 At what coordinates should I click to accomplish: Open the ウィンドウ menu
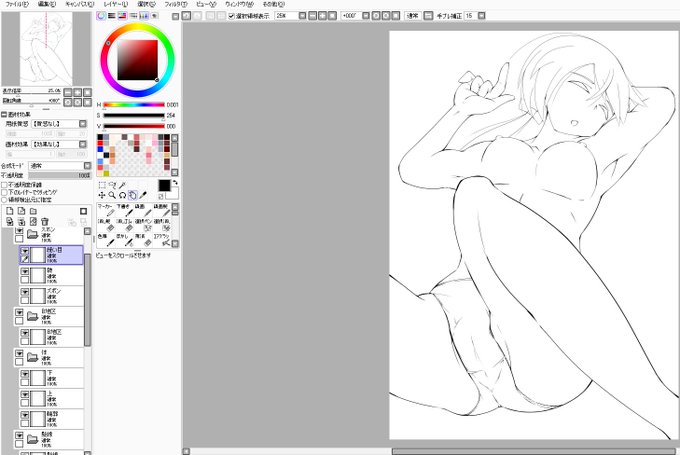(239, 4)
